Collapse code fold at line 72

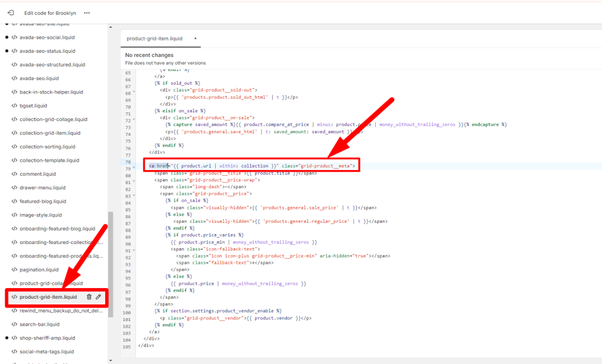click(134, 119)
